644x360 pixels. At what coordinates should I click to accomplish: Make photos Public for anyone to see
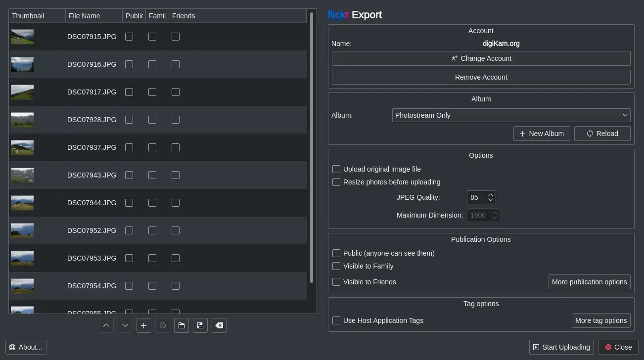336,253
